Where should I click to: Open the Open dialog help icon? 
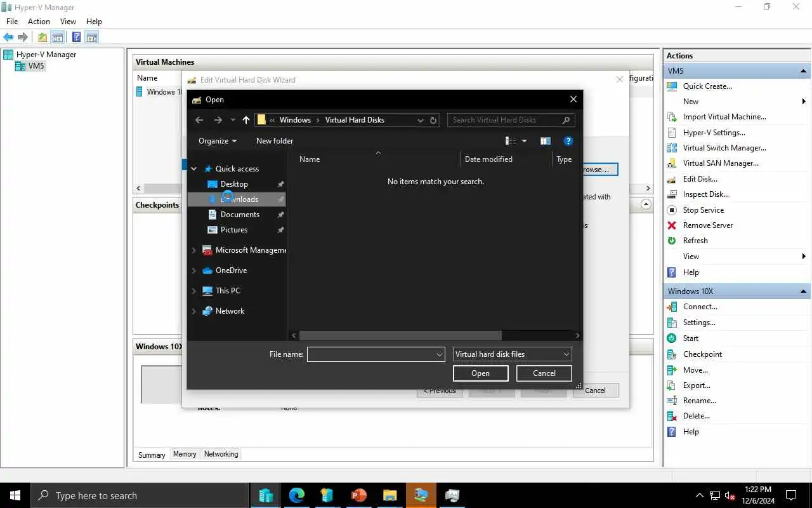(568, 141)
